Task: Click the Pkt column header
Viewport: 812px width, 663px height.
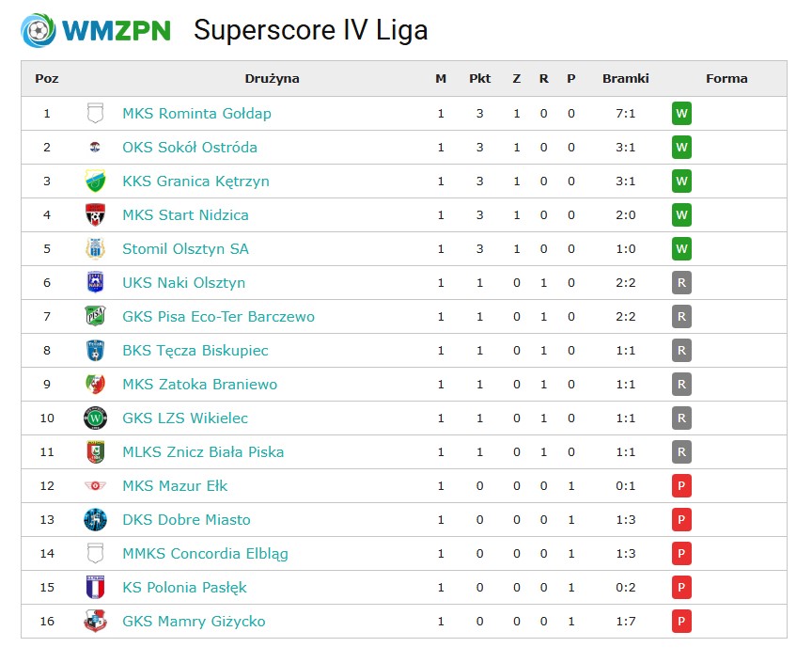Action: [x=479, y=79]
